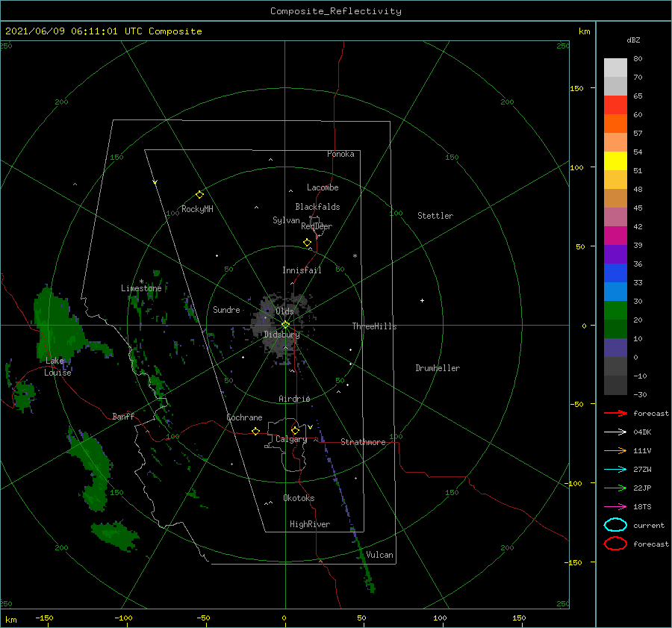The image size is (672, 628).
Task: Click the Blackfalds city label
Action: point(317,207)
